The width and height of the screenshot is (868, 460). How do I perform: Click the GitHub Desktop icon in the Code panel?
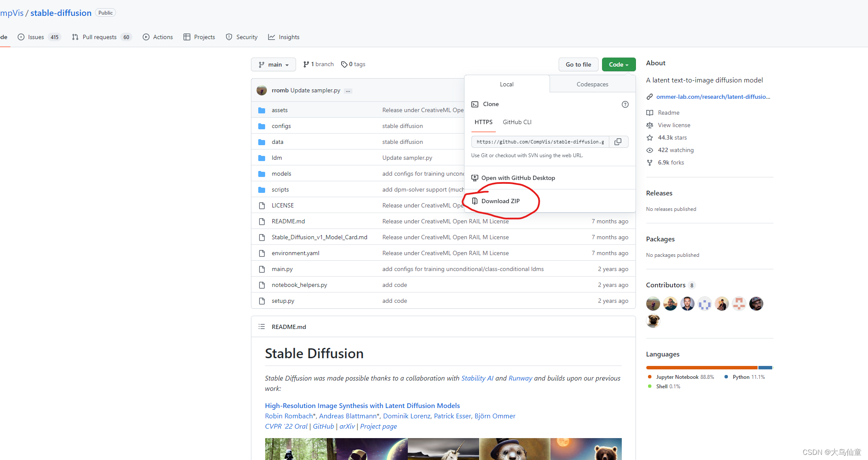(475, 178)
